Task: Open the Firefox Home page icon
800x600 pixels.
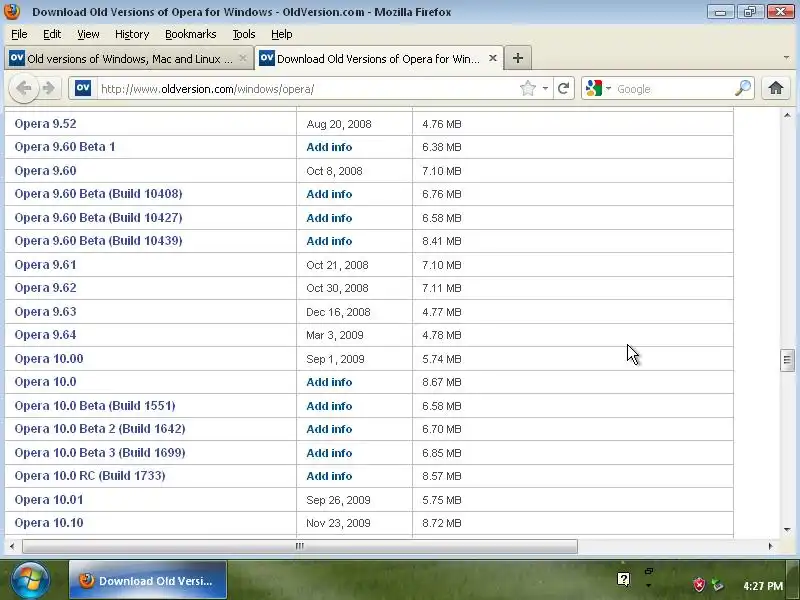Action: click(776, 88)
